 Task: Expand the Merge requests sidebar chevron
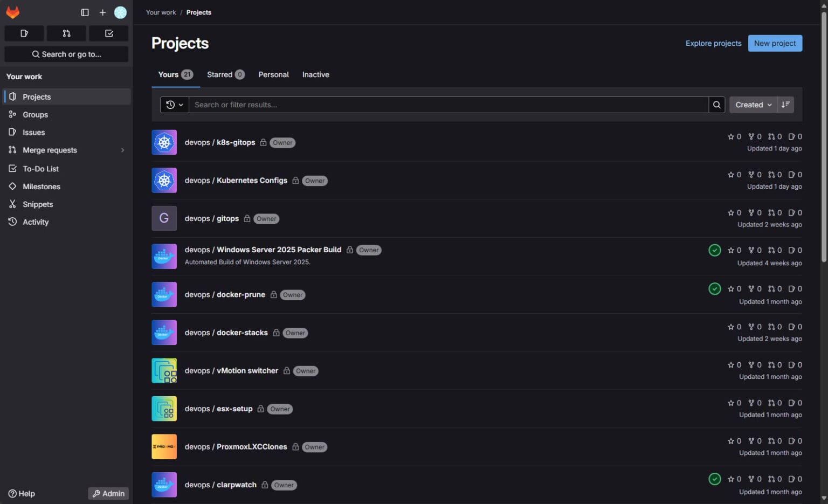click(123, 150)
